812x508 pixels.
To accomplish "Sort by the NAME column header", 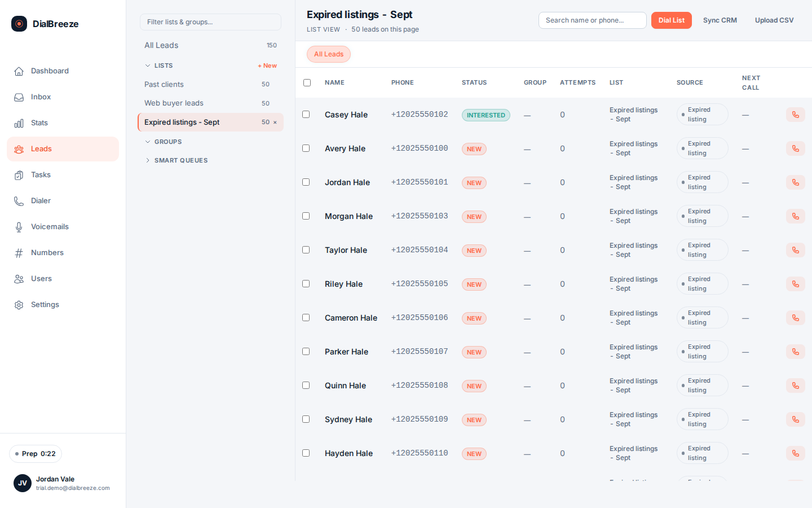I will tap(334, 82).
